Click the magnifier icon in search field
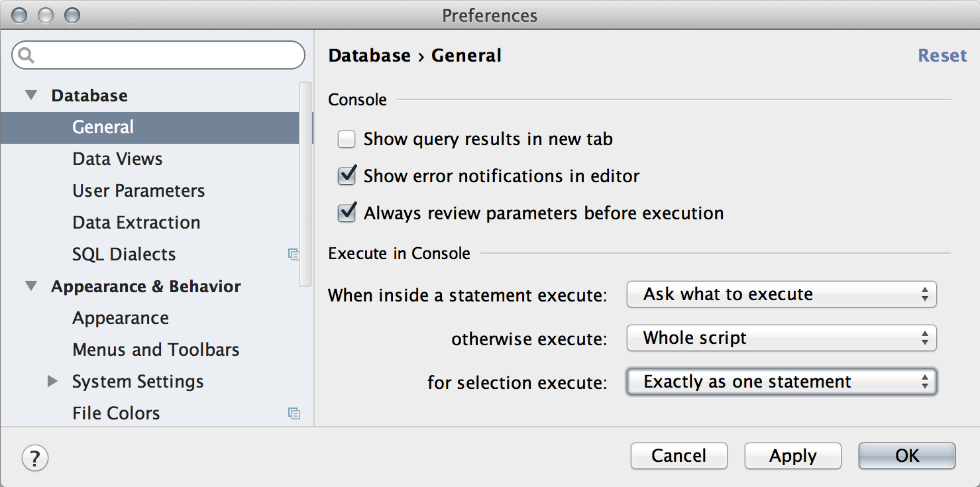 28,55
